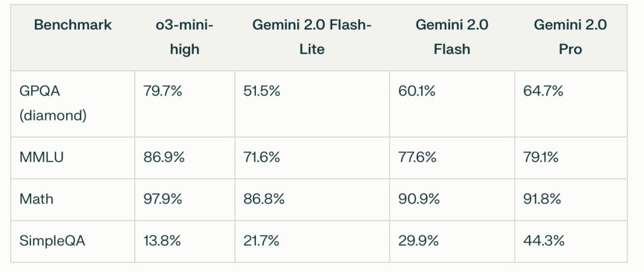Select the o3-mini-high column header
Viewport: 644px width, 272px height.
coord(184,37)
